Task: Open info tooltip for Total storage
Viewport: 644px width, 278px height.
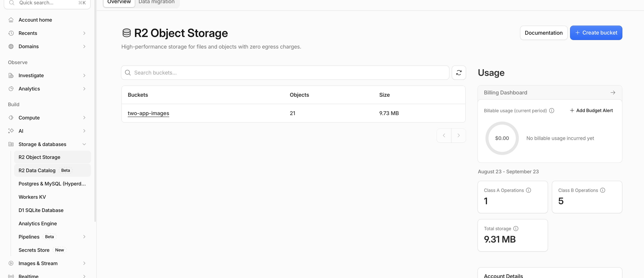Action: pyautogui.click(x=516, y=229)
